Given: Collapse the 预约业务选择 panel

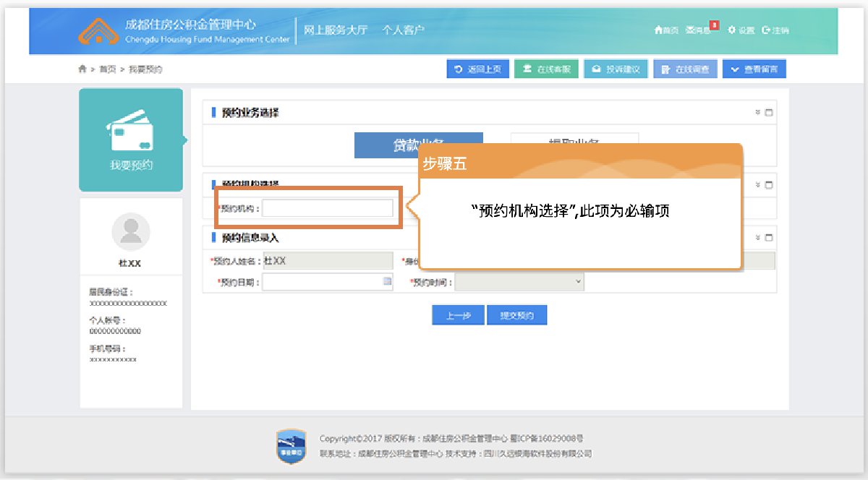Looking at the screenshot, I should tap(757, 113).
